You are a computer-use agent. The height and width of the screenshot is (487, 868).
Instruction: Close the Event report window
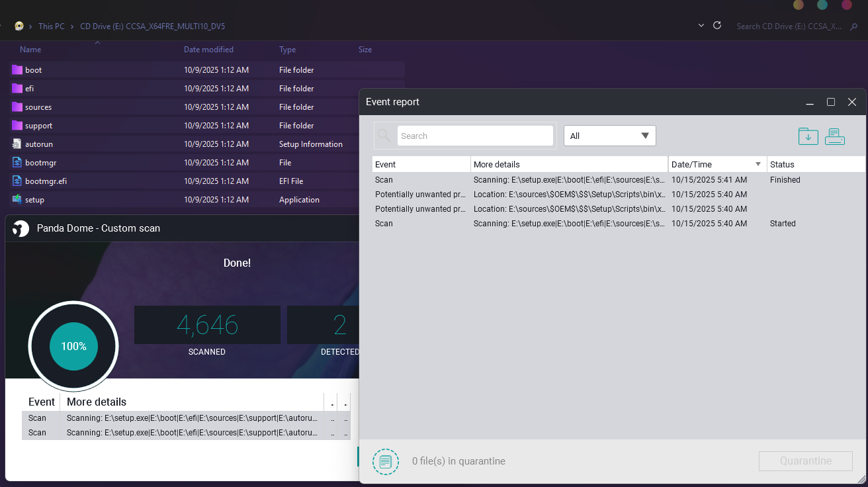(852, 102)
